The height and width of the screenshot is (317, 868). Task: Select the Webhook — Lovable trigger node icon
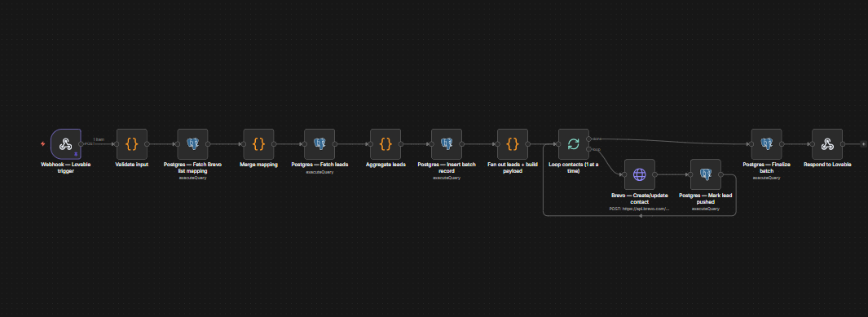tap(65, 144)
